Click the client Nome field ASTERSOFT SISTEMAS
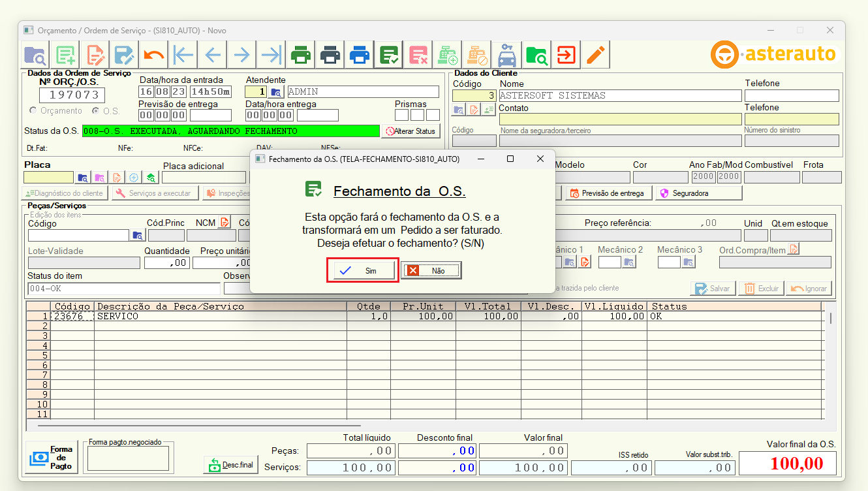Screen dimensions: 868x491 tap(620, 95)
